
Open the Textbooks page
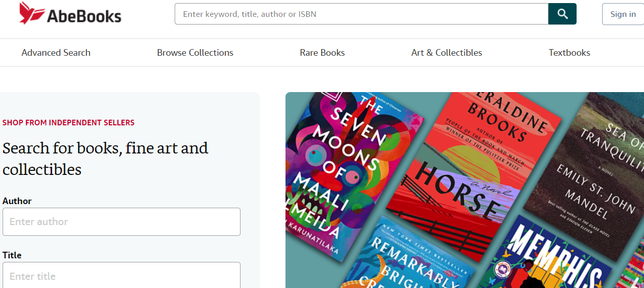[x=569, y=53]
